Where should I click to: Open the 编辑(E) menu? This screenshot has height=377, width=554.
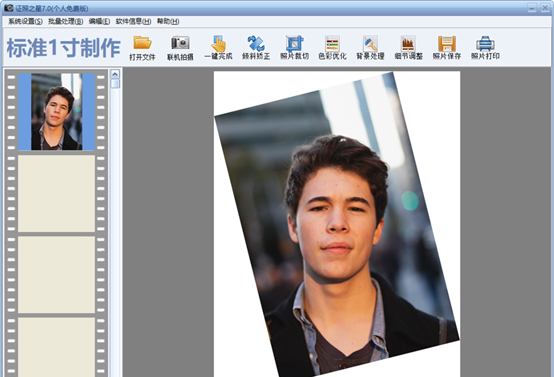(99, 22)
